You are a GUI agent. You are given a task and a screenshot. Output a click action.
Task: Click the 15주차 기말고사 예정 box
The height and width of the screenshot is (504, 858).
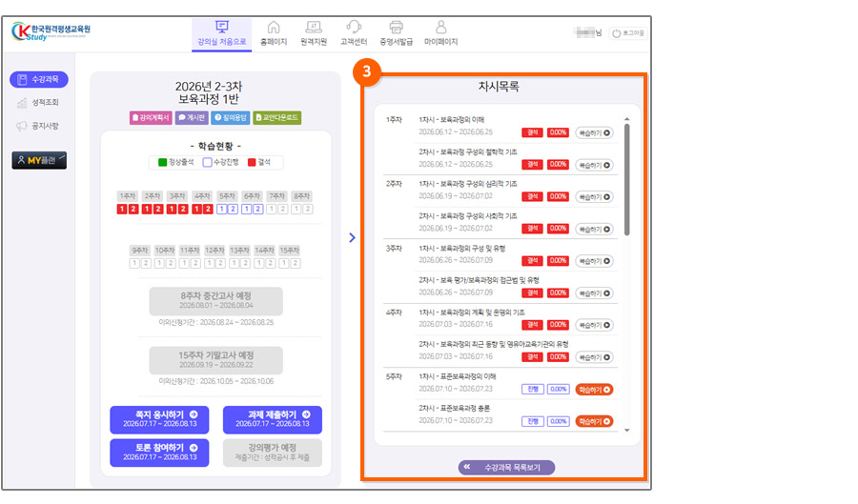pyautogui.click(x=216, y=360)
